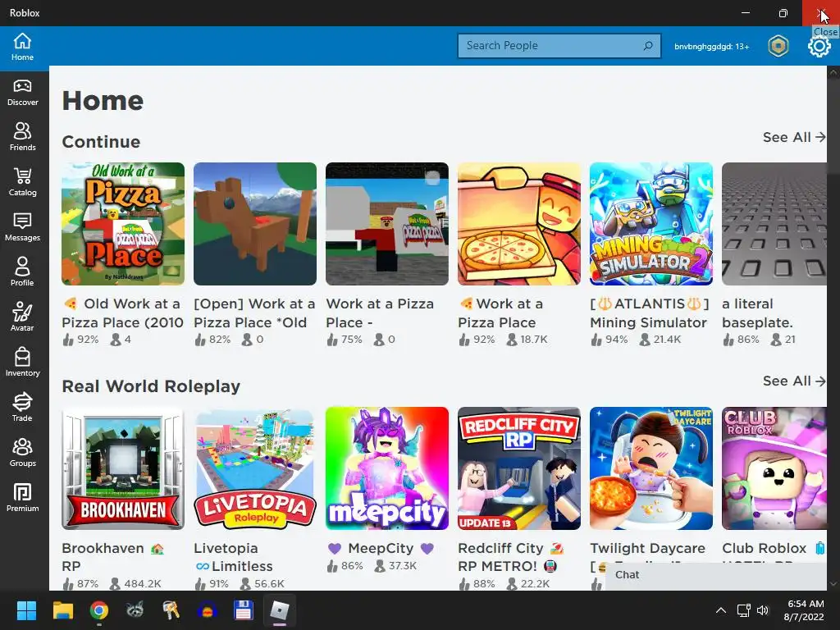Open the Club Roblox thumbnail
Viewport: 840px width, 630px height.
click(x=774, y=468)
